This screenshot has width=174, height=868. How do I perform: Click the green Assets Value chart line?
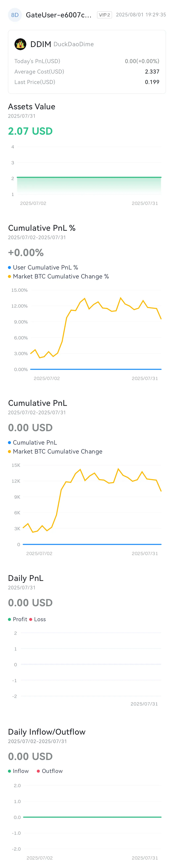click(x=89, y=177)
